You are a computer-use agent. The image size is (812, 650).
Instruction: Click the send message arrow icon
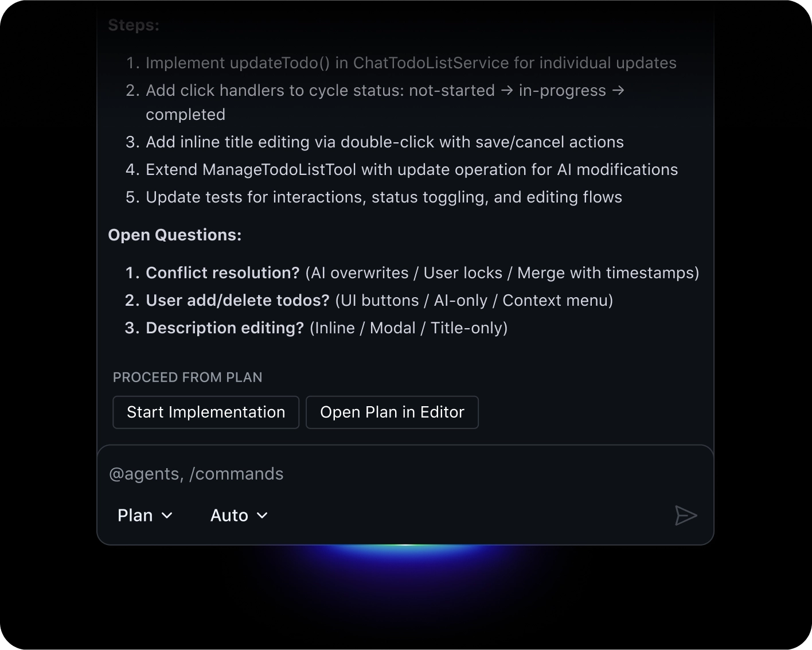point(686,515)
